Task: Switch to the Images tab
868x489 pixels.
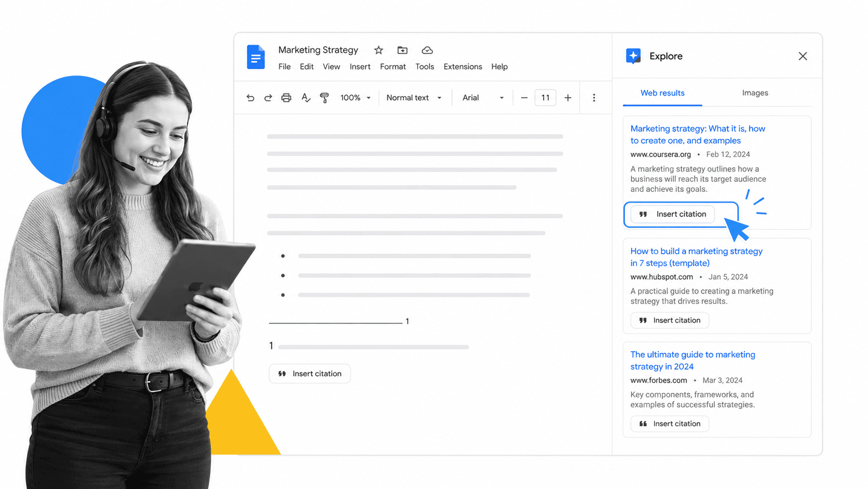Action: [755, 93]
